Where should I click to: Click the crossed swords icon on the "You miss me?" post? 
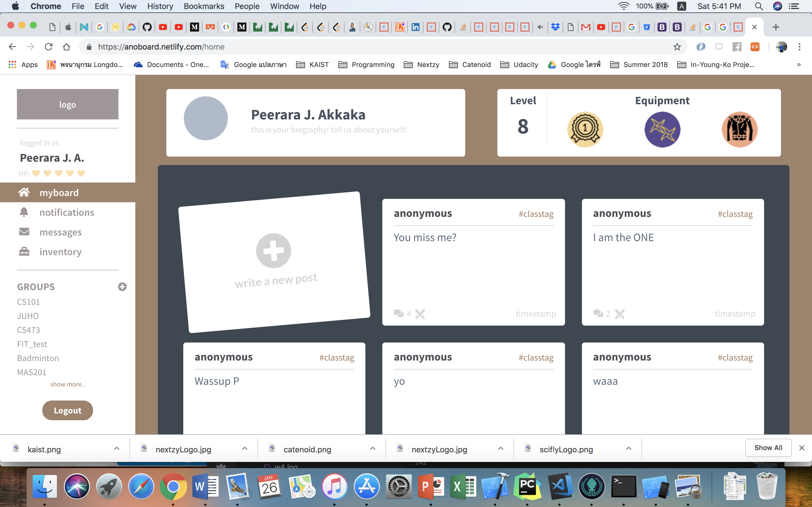pyautogui.click(x=420, y=314)
